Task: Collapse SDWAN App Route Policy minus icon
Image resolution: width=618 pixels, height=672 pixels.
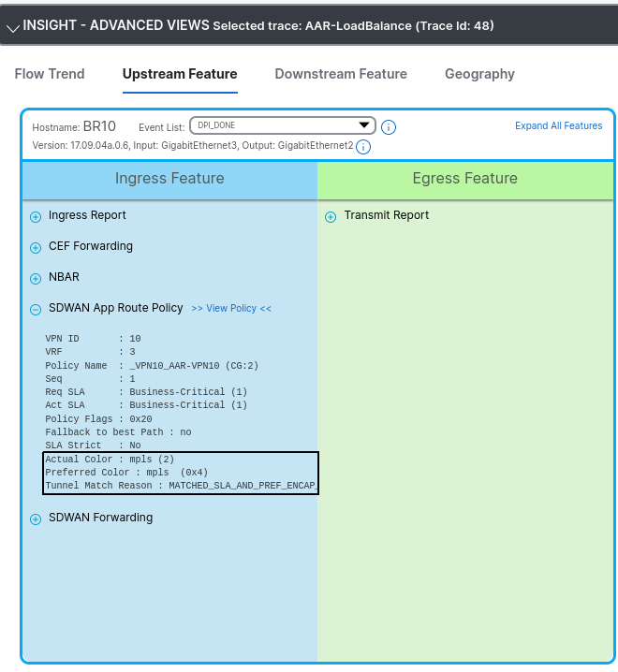Action: tap(36, 309)
